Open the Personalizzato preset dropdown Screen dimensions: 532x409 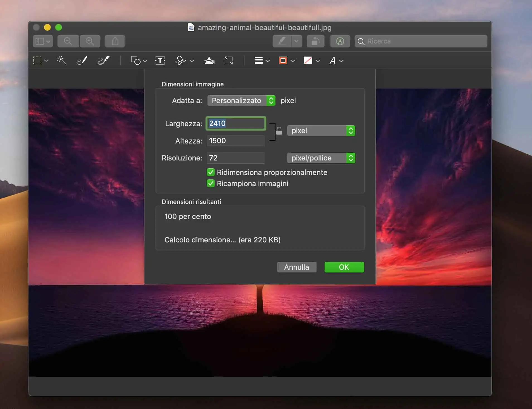(x=241, y=101)
